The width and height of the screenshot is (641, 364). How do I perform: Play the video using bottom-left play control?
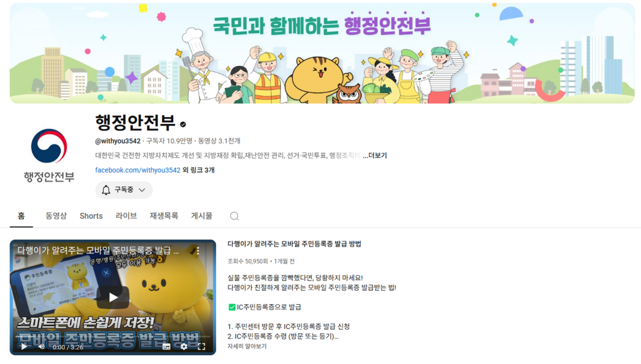tap(24, 346)
